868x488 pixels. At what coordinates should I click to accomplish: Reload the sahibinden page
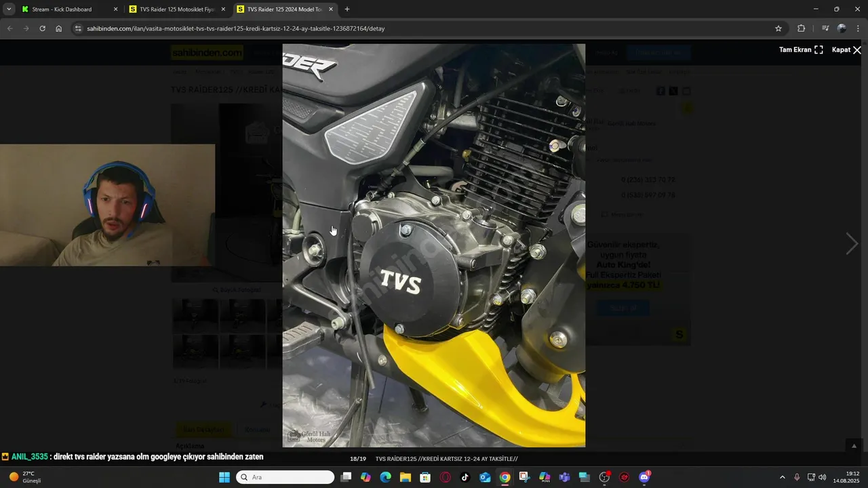[42, 28]
